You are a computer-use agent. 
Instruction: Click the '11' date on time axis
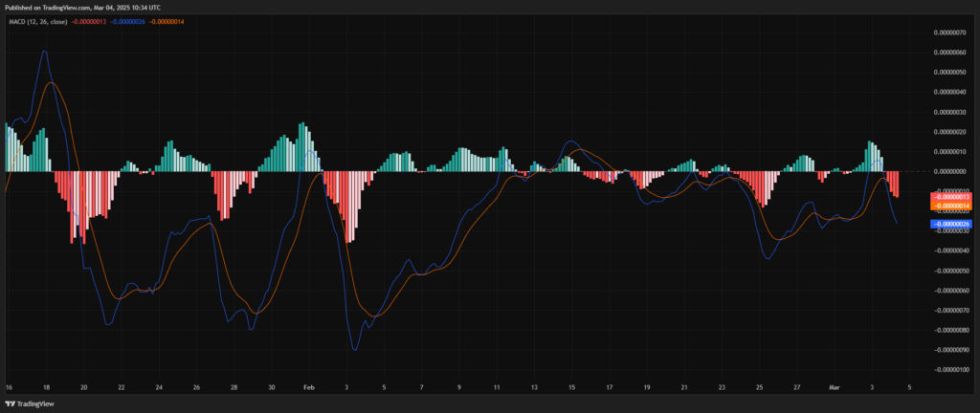coord(497,387)
